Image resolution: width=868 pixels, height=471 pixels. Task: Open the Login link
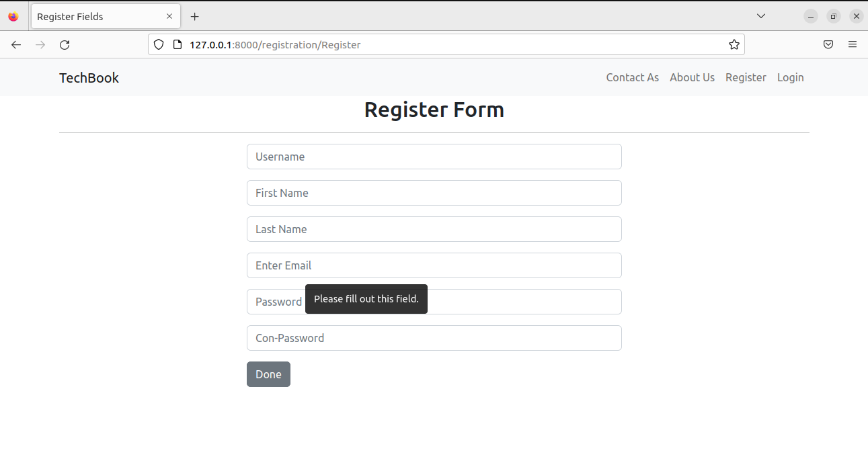coord(790,77)
